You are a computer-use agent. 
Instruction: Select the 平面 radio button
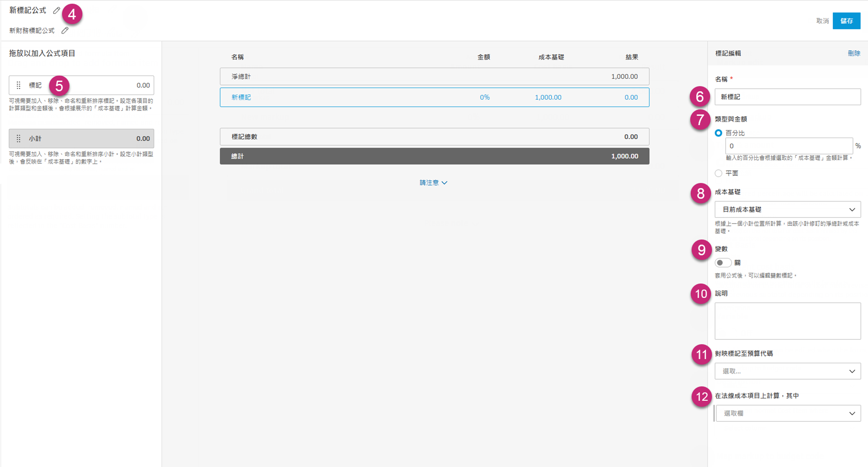coord(718,173)
